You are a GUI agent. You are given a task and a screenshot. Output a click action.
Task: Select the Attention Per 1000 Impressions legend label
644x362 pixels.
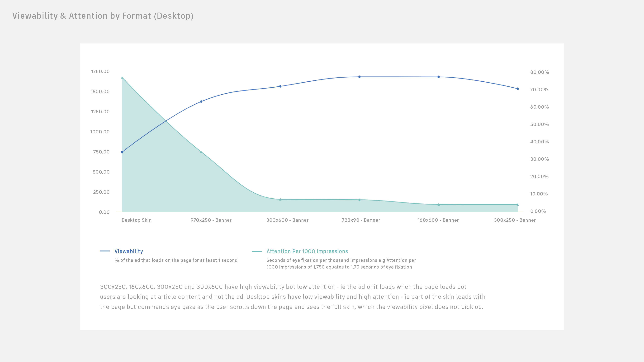[307, 251]
